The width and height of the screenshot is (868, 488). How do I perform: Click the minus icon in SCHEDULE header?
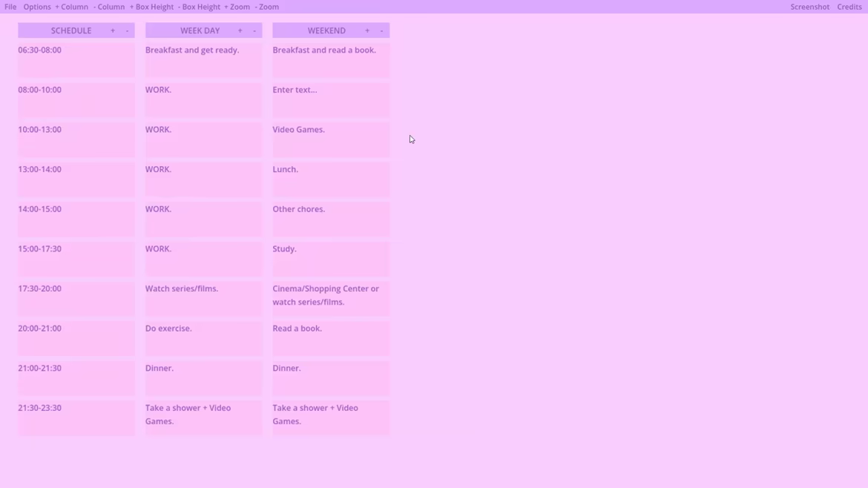click(128, 30)
